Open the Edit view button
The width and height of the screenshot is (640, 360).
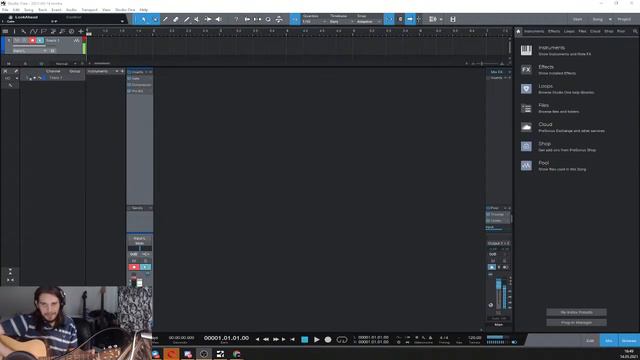(590, 340)
